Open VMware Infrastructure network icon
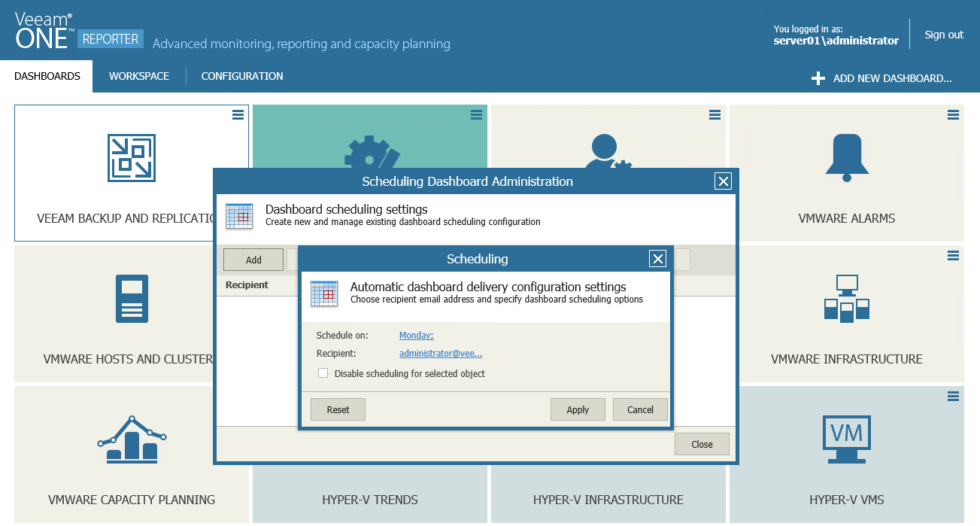Image resolution: width=980 pixels, height=526 pixels. [847, 299]
